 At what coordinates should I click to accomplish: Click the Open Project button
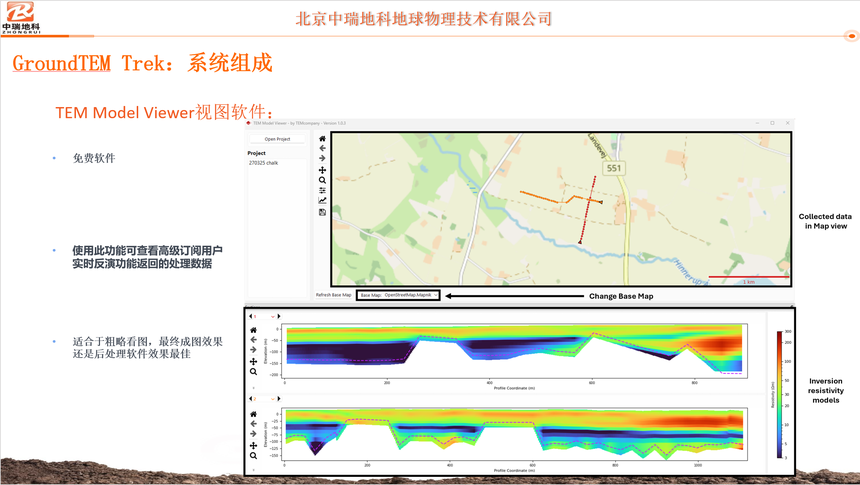277,139
